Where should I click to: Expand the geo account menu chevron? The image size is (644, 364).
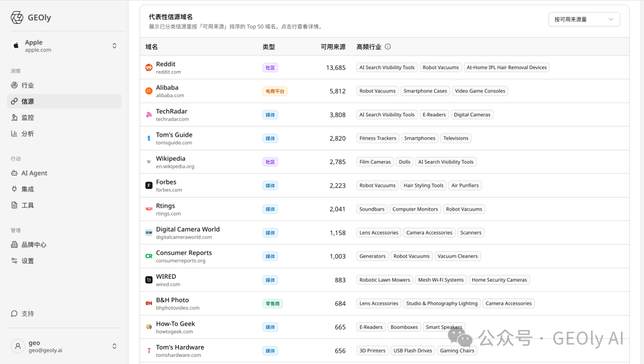[114, 346]
